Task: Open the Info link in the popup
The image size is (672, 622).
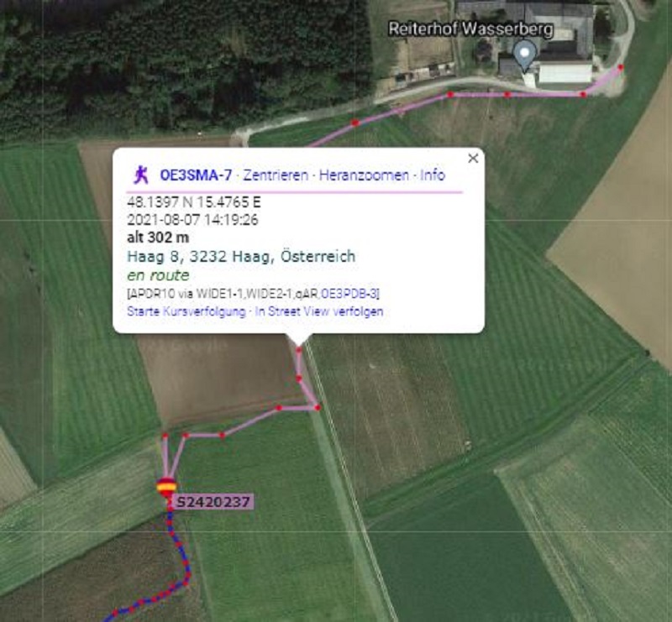Action: pos(433,175)
